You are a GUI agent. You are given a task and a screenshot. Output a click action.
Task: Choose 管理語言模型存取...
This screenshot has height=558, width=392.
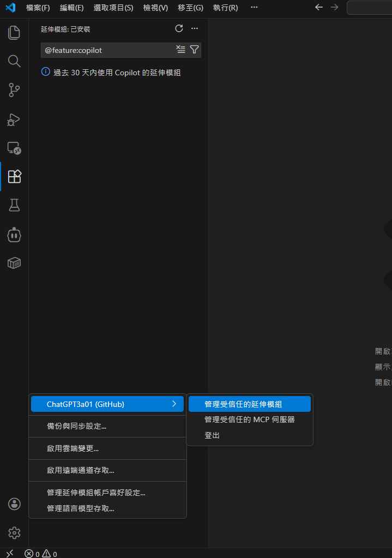tap(107, 508)
